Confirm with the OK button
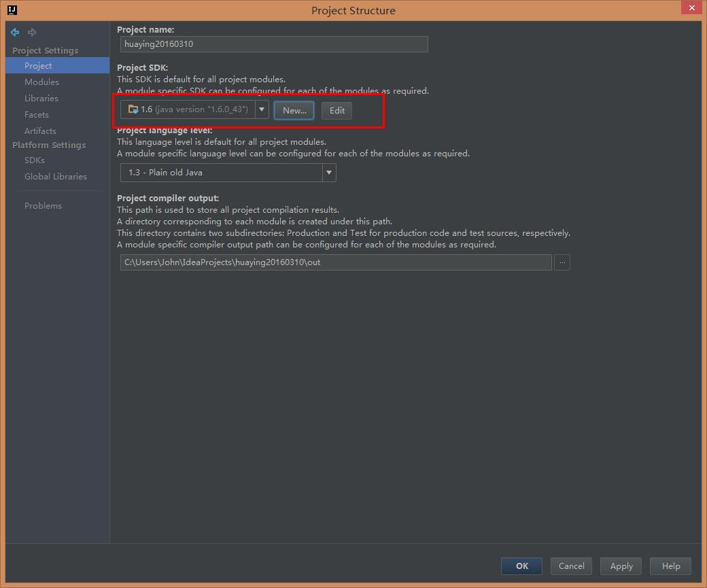Viewport: 707px width, 588px height. (x=521, y=566)
